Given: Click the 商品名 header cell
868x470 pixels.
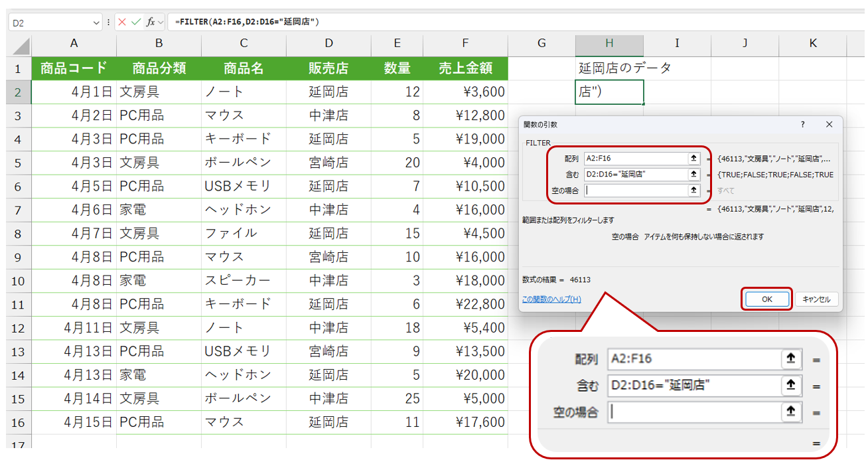Looking at the screenshot, I should pyautogui.click(x=244, y=68).
